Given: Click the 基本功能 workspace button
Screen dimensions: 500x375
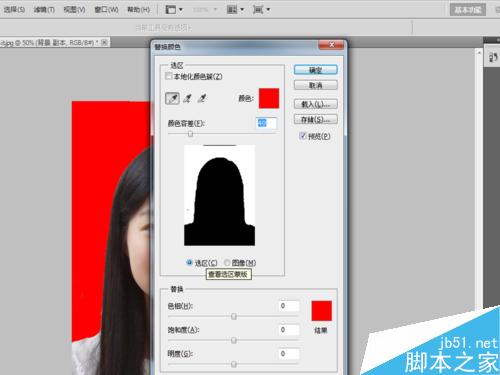Looking at the screenshot, I should click(468, 9).
